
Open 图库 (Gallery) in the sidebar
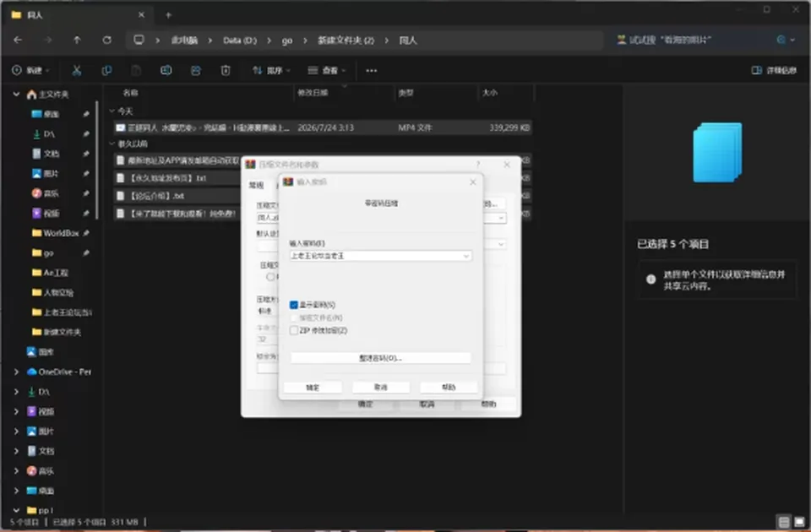coord(41,352)
